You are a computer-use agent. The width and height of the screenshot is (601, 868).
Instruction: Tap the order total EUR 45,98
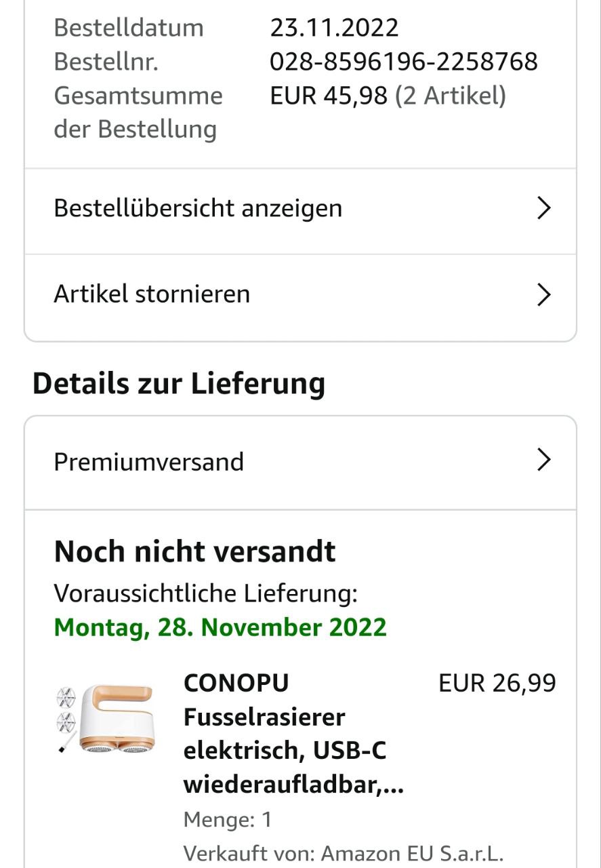coord(328,96)
